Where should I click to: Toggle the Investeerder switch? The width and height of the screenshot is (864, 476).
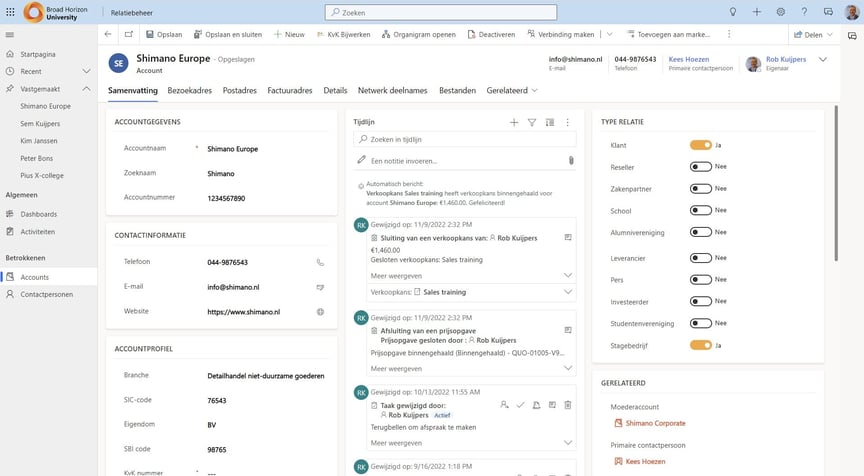[x=701, y=301]
